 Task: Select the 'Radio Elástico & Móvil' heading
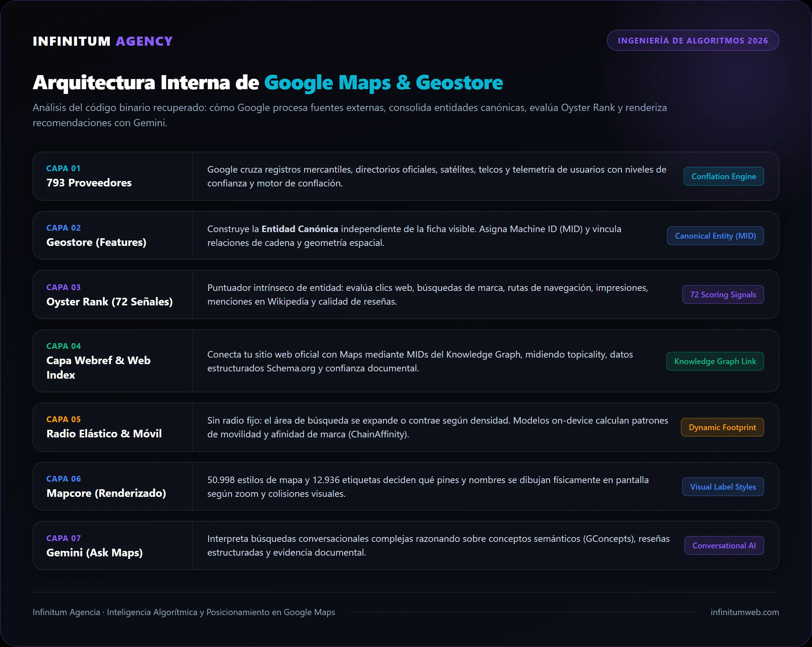104,434
